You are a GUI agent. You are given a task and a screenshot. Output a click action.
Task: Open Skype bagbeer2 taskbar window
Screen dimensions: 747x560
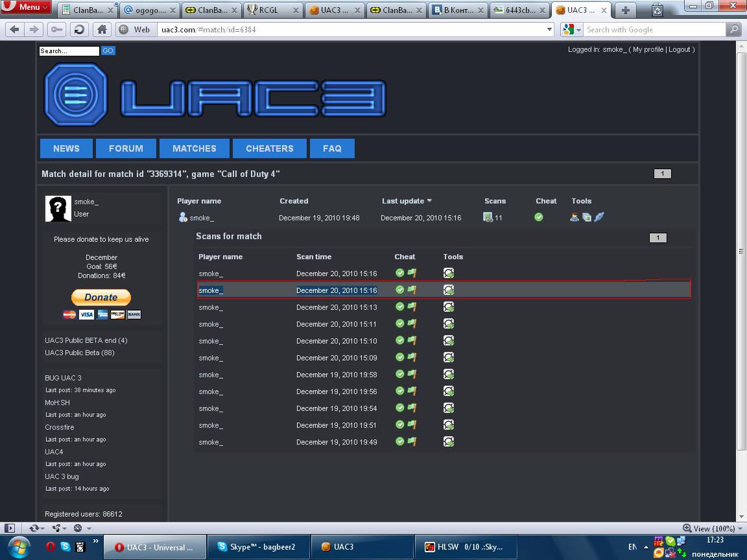click(x=259, y=547)
